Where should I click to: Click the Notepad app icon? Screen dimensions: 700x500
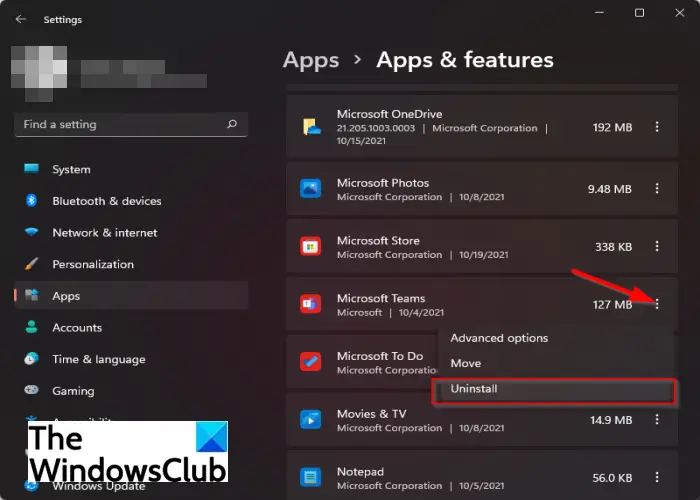(x=311, y=477)
